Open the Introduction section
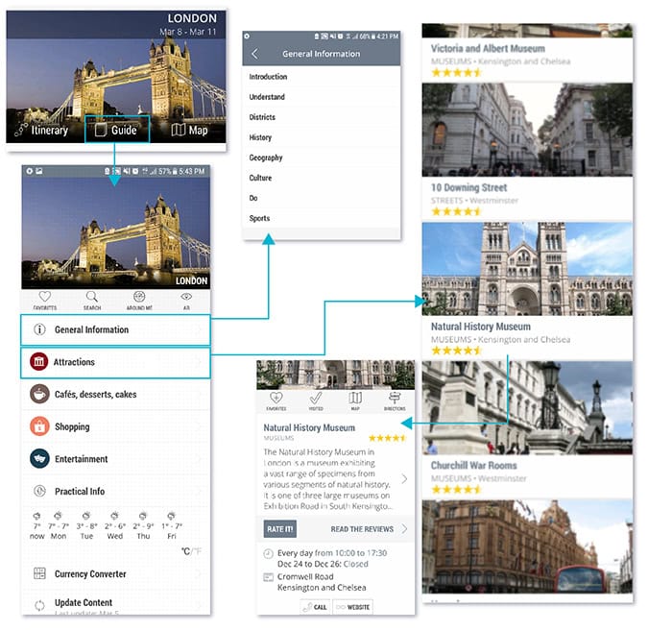 (321, 77)
